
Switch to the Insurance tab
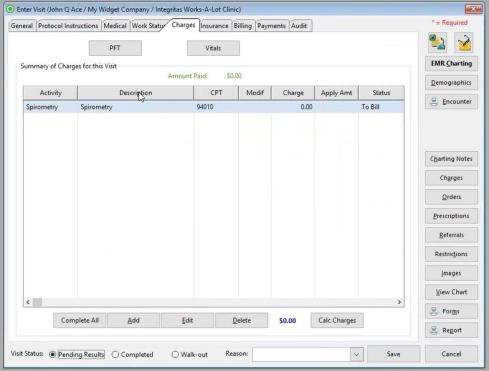pyautogui.click(x=214, y=26)
